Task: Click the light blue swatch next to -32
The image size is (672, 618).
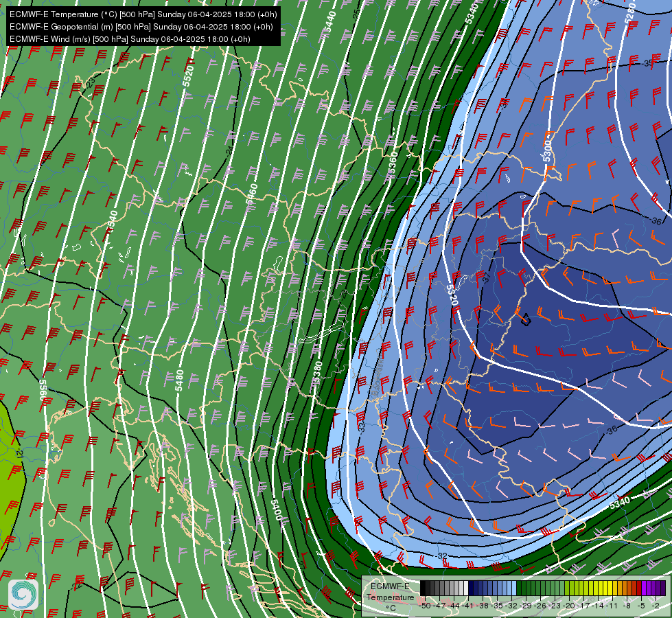Action: [514, 588]
